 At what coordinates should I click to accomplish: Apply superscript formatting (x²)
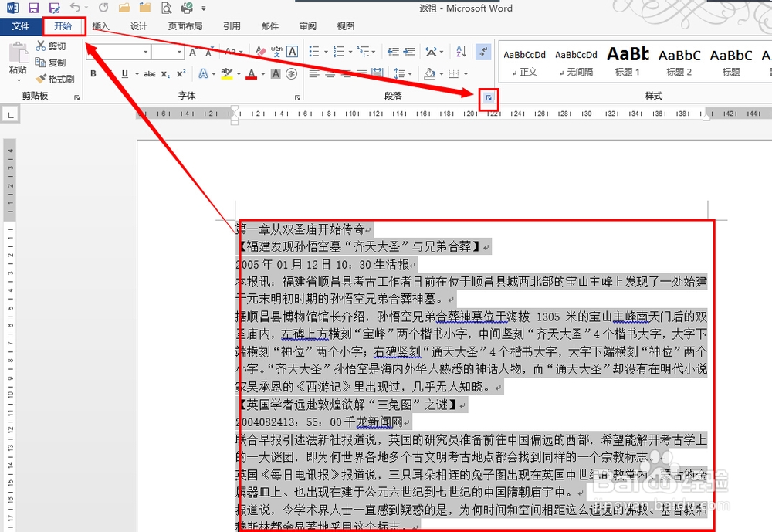pyautogui.click(x=181, y=73)
